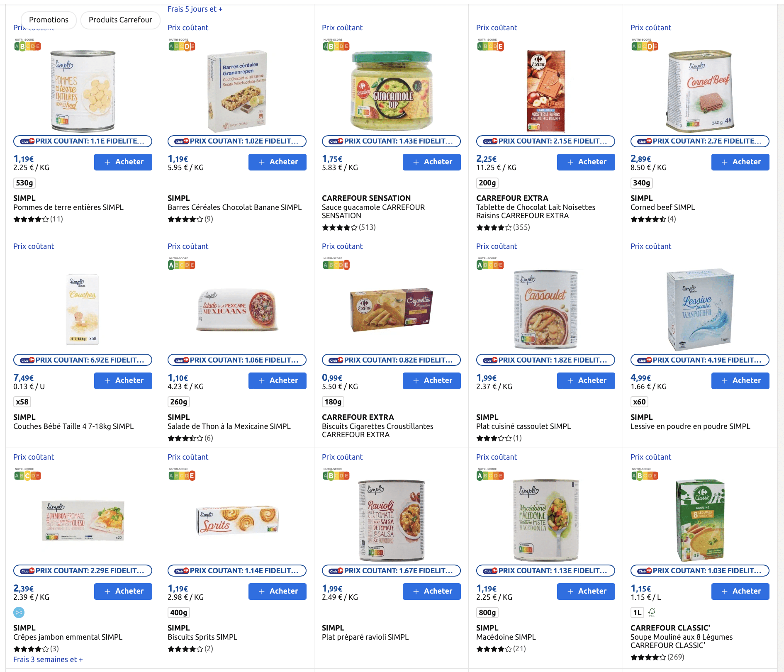Viewport: 784px width, 672px height.
Task: Click Nutri-Score badge on Corned beef SIMPL
Action: [x=644, y=45]
